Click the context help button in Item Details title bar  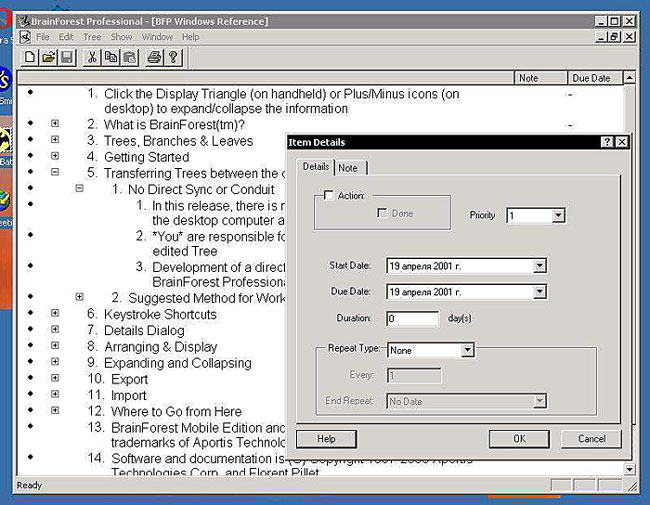tap(607, 142)
